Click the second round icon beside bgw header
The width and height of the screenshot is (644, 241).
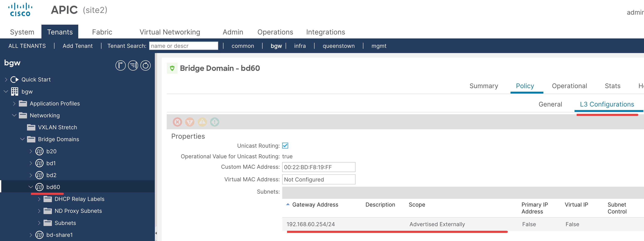coord(133,66)
